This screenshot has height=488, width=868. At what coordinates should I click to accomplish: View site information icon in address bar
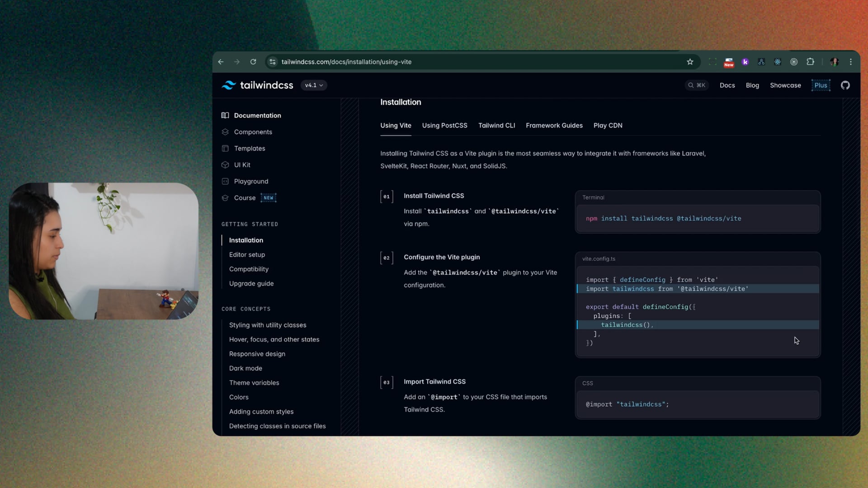point(272,62)
